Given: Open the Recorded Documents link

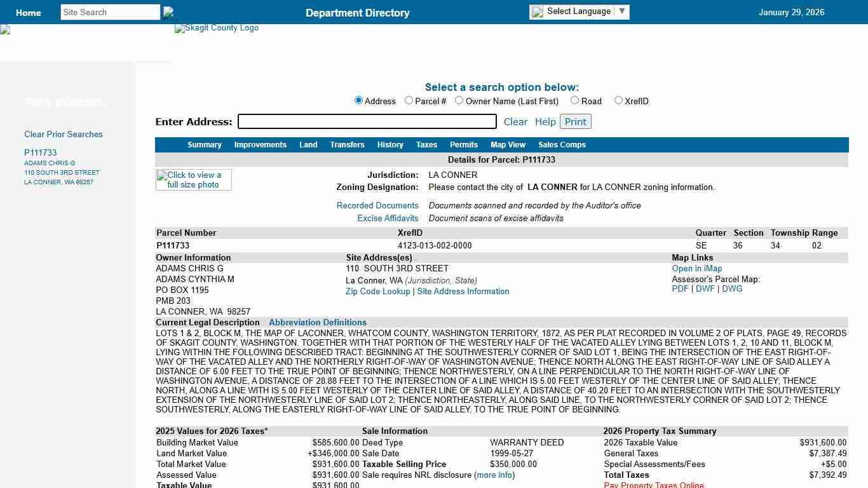Looking at the screenshot, I should (377, 206).
